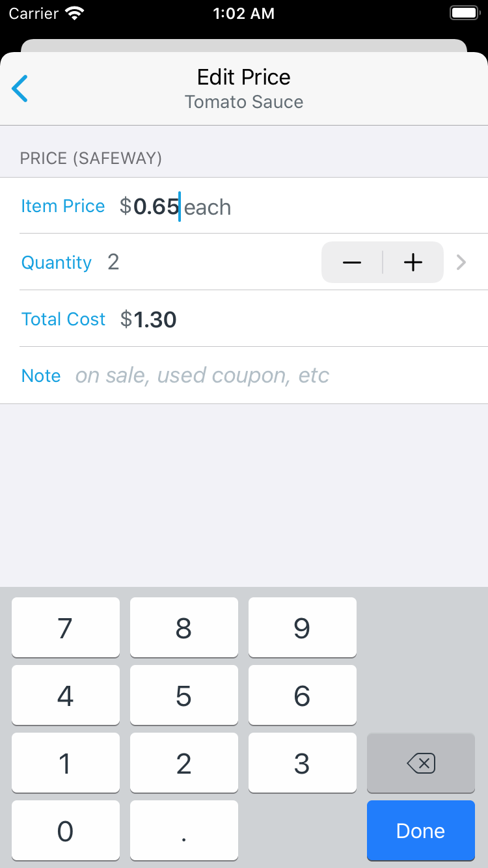The width and height of the screenshot is (488, 868).
Task: Tap the back arrow icon
Action: click(x=20, y=88)
